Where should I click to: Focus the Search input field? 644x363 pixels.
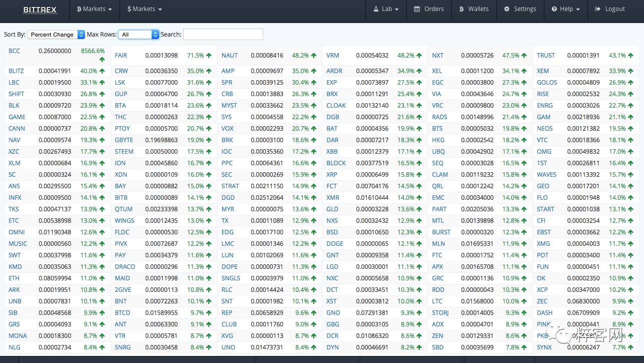(223, 35)
